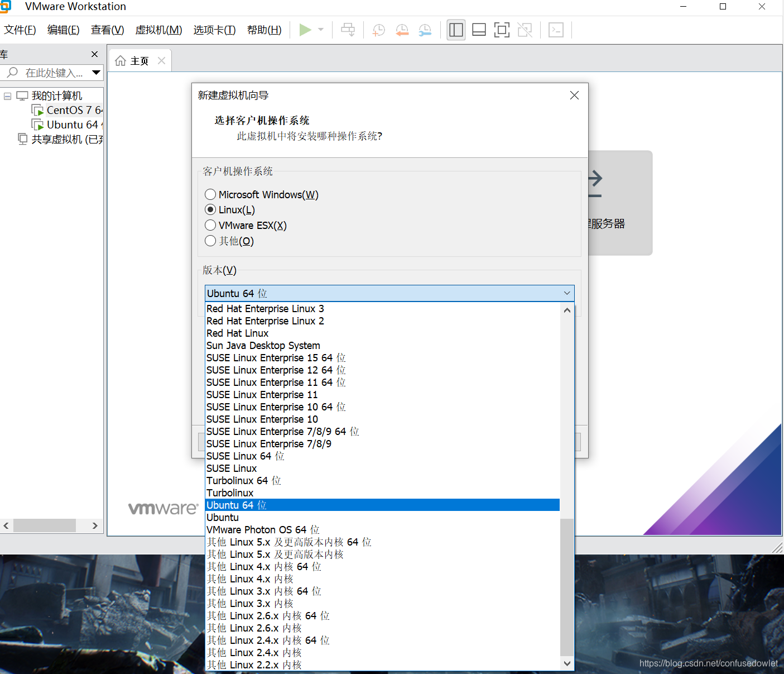Open the 虚拟机(M) menu

[159, 30]
